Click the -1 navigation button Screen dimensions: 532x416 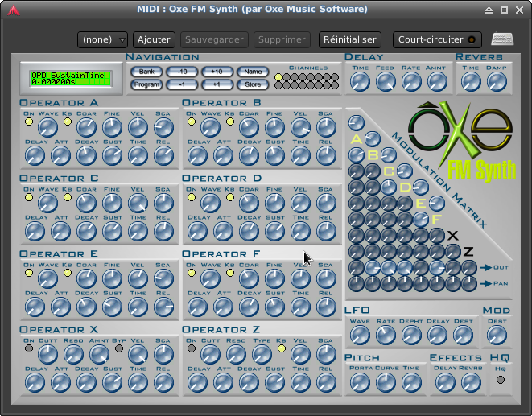(x=182, y=84)
